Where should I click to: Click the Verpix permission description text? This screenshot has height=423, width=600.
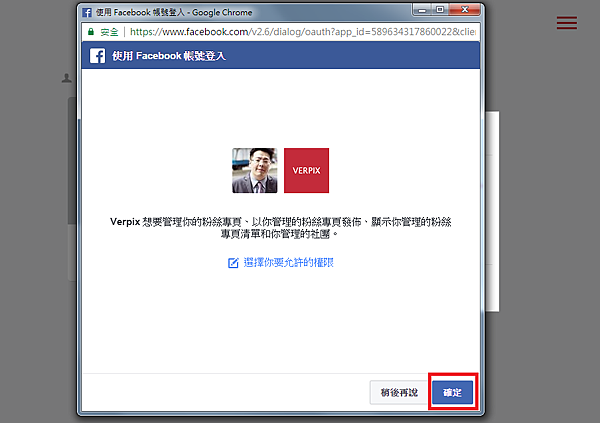[280, 227]
